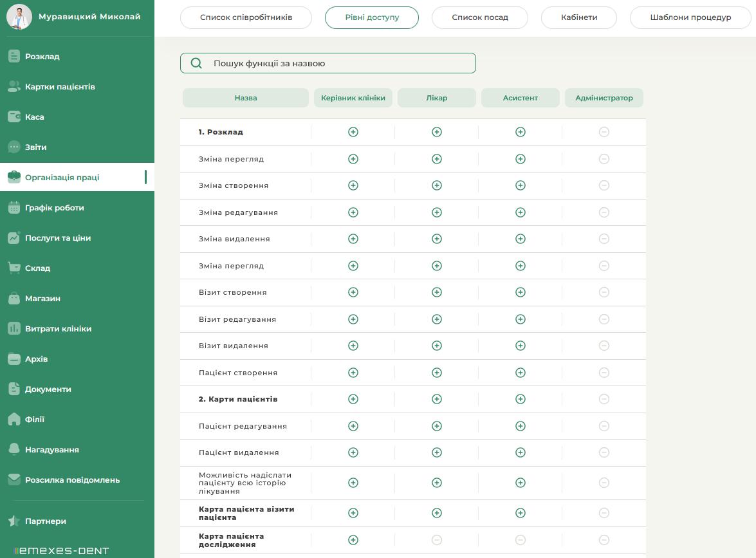Select the heading Карта пацієнта дослідження

click(x=232, y=540)
